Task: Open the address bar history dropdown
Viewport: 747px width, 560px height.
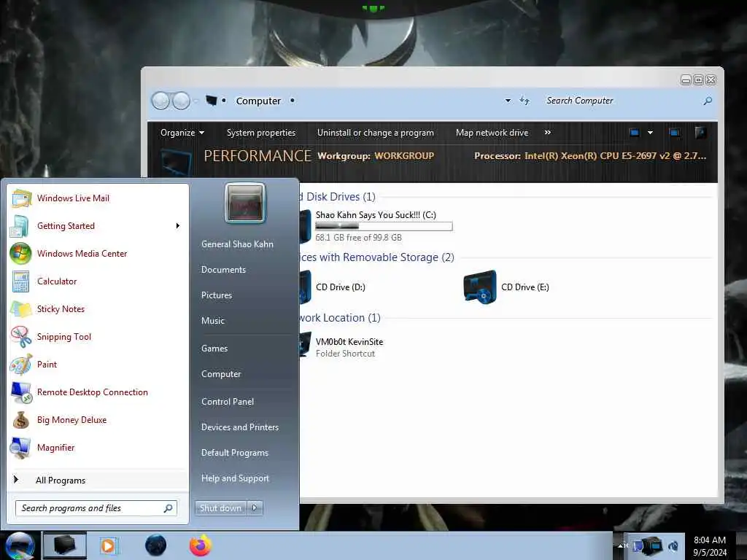Action: pyautogui.click(x=508, y=101)
